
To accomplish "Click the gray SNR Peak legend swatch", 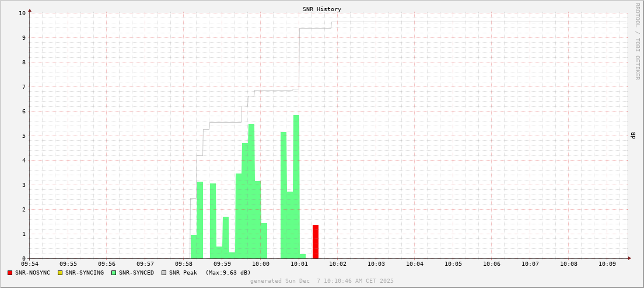I will click(164, 273).
